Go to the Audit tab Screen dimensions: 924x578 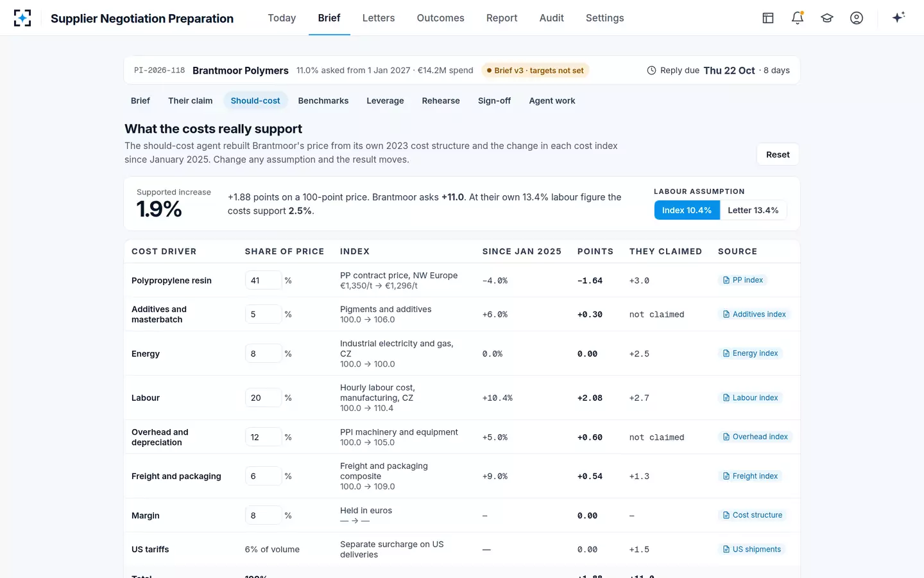[x=552, y=18]
